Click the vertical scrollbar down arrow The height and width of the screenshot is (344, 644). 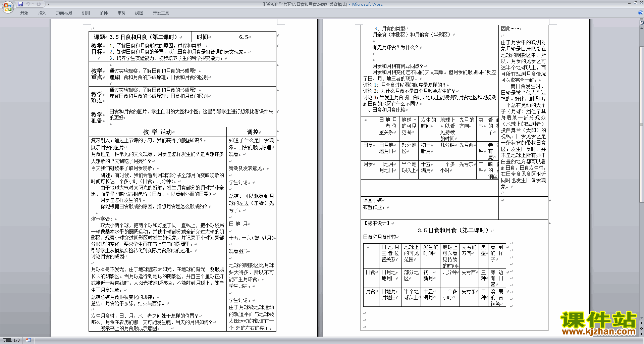(642, 318)
